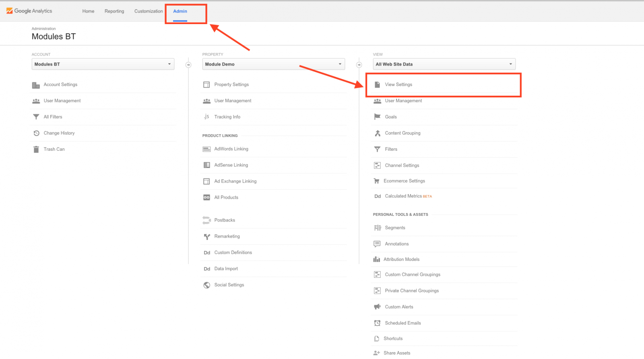644x359 pixels.
Task: Open Remarketing link
Action: click(x=227, y=236)
